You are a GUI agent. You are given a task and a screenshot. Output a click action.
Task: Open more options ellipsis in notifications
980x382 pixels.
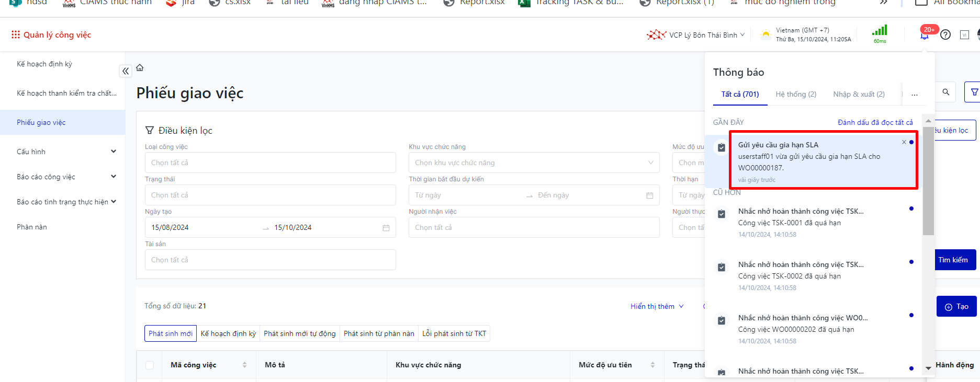tap(914, 95)
